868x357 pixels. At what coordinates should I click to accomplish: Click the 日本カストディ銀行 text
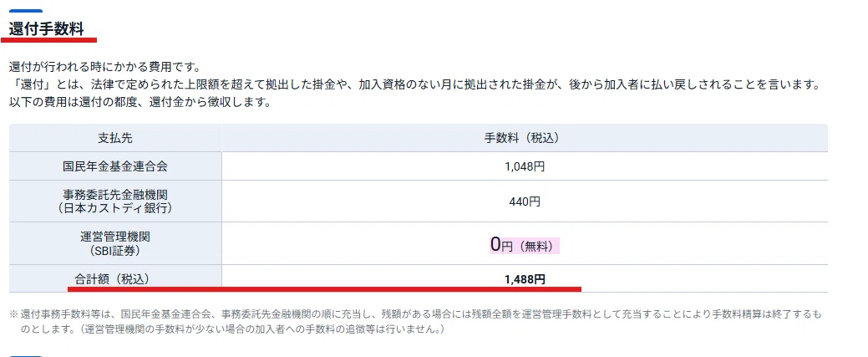tap(115, 208)
